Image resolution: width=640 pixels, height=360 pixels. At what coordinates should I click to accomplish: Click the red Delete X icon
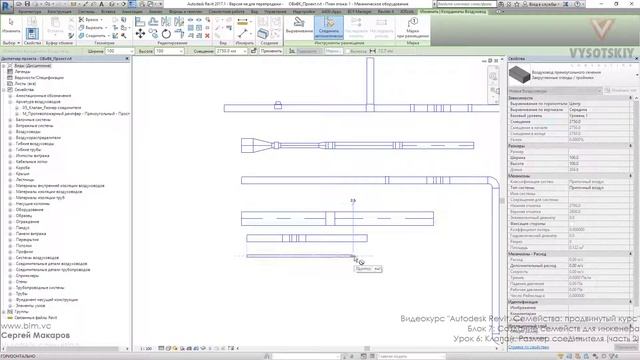click(x=207, y=36)
